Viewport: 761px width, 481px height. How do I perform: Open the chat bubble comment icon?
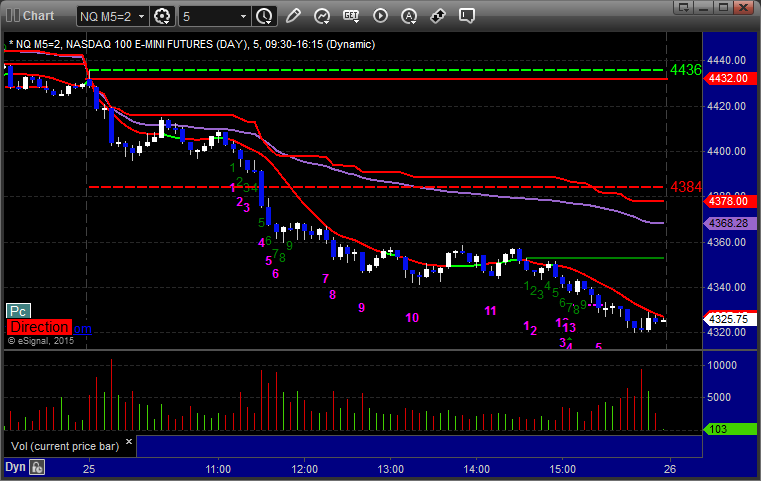tap(467, 16)
